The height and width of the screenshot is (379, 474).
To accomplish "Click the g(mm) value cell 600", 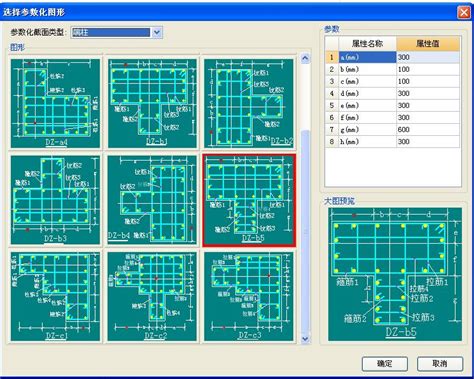I will [x=428, y=129].
